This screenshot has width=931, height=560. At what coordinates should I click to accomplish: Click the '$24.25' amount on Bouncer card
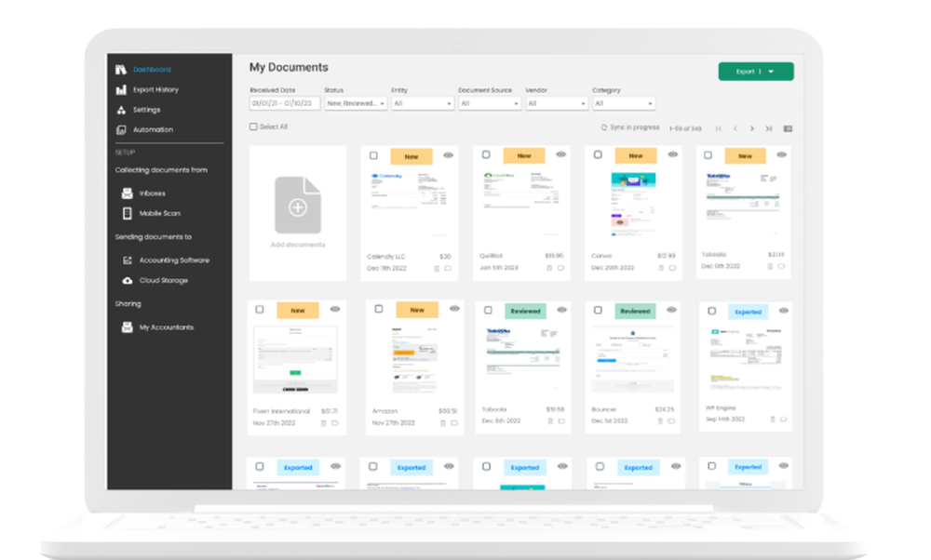coord(665,409)
